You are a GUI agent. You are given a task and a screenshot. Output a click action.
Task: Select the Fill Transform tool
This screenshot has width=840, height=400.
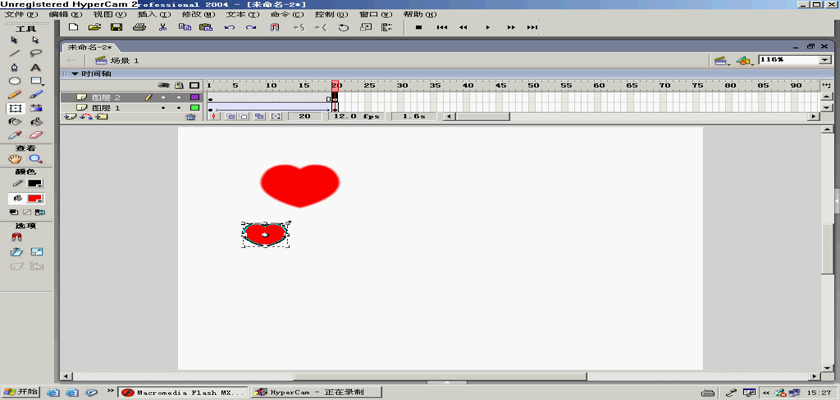click(x=35, y=108)
